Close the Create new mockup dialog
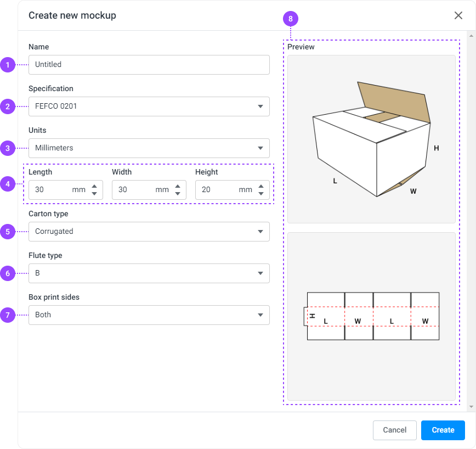Viewport: 476px width, 449px height. click(x=458, y=15)
